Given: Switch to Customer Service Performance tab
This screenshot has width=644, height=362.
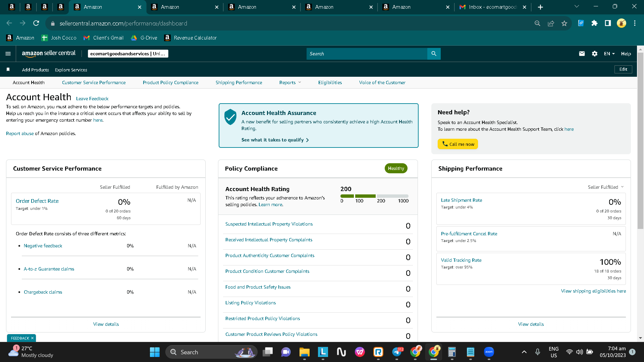Looking at the screenshot, I should tap(94, 82).
